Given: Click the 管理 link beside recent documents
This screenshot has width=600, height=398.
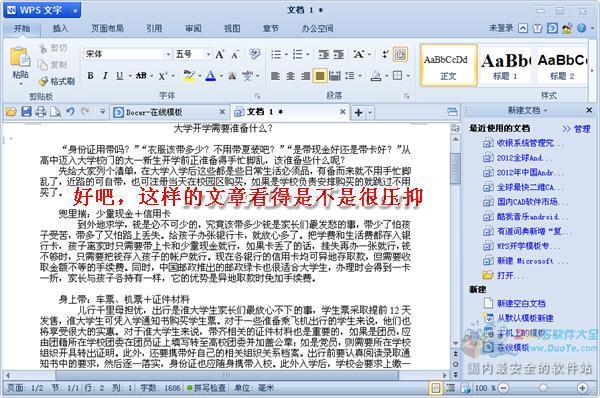Looking at the screenshot, I should [x=582, y=129].
